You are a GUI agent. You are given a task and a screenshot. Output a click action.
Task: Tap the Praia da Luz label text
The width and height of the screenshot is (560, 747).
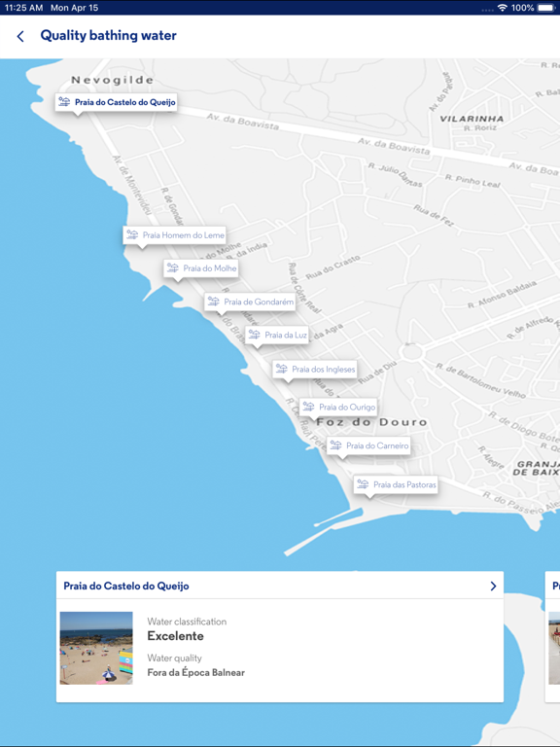pyautogui.click(x=286, y=335)
